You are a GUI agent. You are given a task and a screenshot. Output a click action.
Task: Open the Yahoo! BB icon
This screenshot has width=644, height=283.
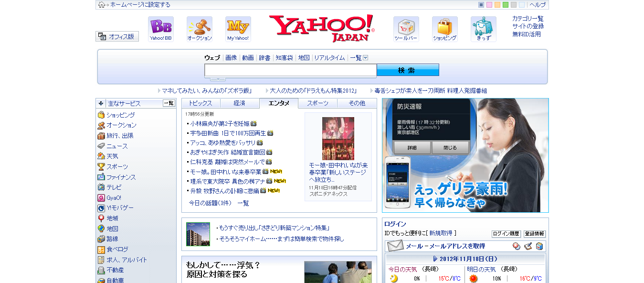pyautogui.click(x=161, y=29)
